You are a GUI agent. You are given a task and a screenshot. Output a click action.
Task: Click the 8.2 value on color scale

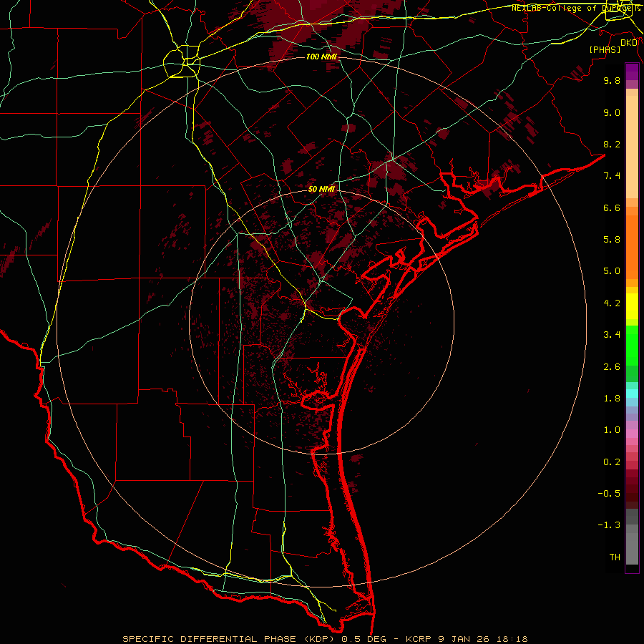pos(612,144)
